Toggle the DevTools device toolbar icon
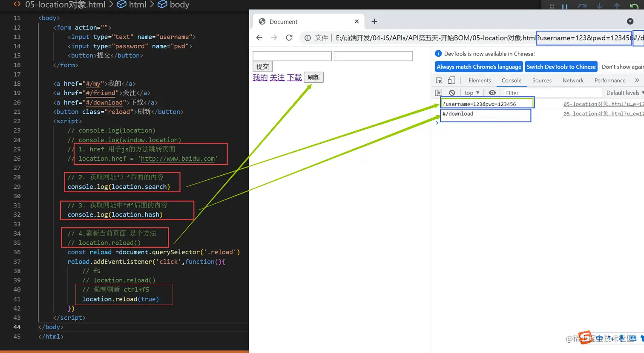 click(451, 80)
